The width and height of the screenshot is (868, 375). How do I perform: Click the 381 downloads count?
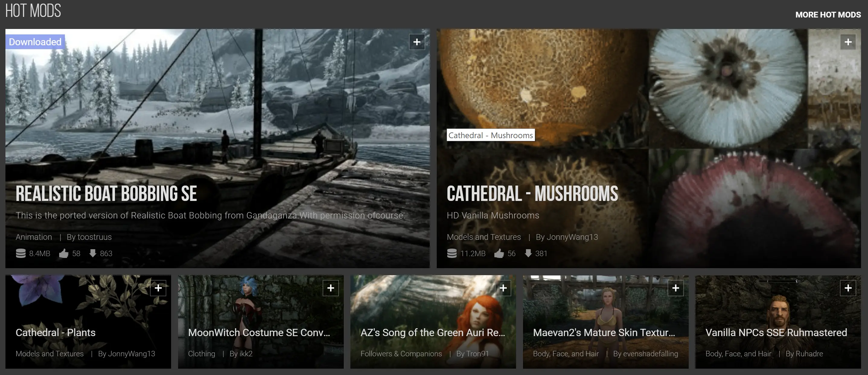[x=541, y=253]
